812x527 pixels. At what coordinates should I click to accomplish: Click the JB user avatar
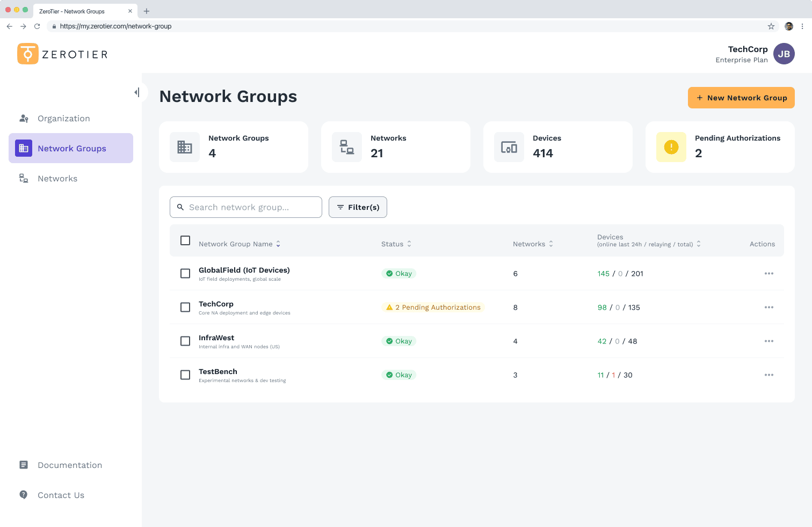[784, 54]
